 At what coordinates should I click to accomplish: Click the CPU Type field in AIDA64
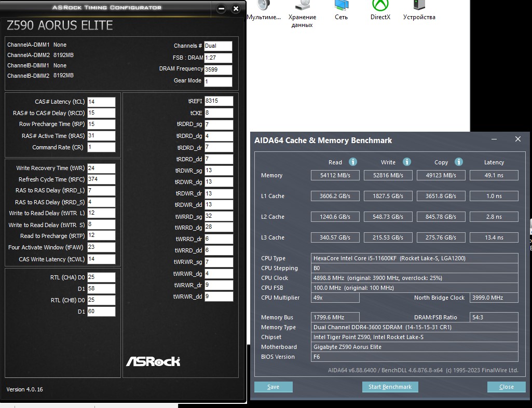pos(415,258)
